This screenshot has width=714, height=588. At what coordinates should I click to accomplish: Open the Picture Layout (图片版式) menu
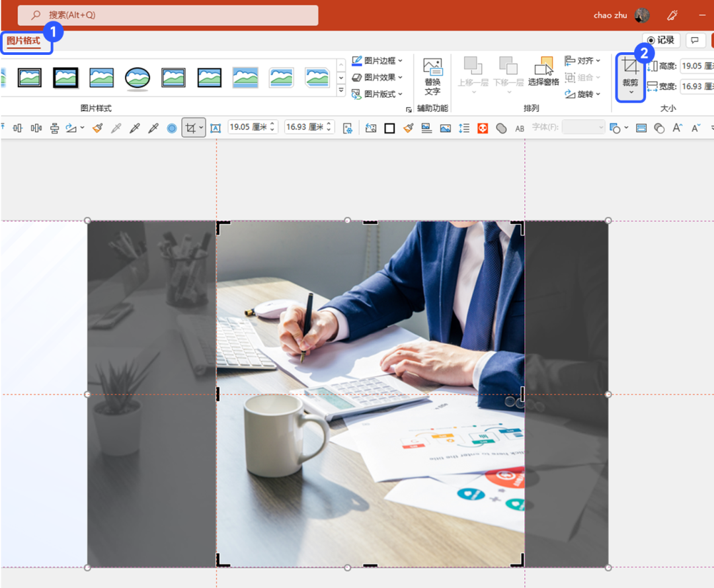coord(377,94)
